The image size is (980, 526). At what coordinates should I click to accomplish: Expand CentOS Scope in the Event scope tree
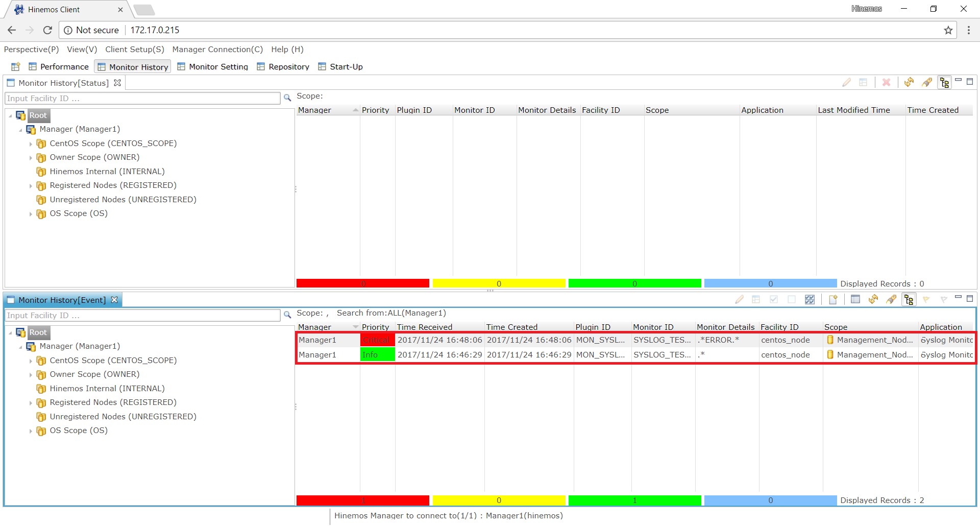pos(31,361)
